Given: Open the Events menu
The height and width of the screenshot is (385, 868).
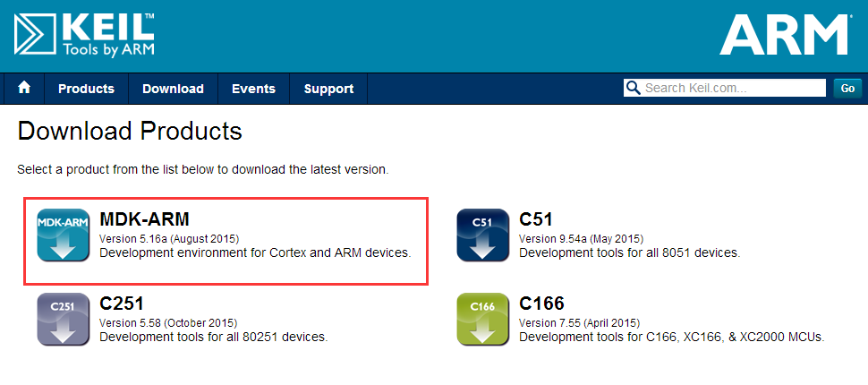Looking at the screenshot, I should (x=253, y=89).
